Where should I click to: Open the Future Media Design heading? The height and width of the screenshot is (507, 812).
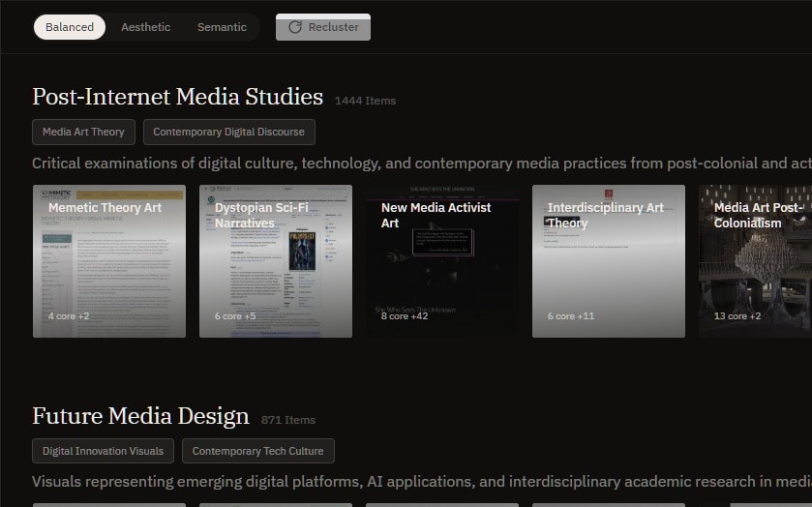141,416
